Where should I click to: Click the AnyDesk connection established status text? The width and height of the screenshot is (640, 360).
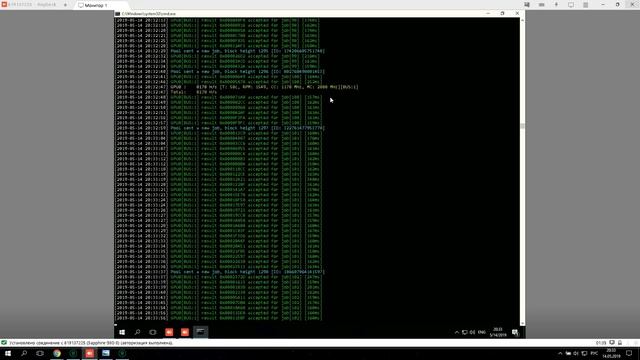pyautogui.click(x=91, y=343)
